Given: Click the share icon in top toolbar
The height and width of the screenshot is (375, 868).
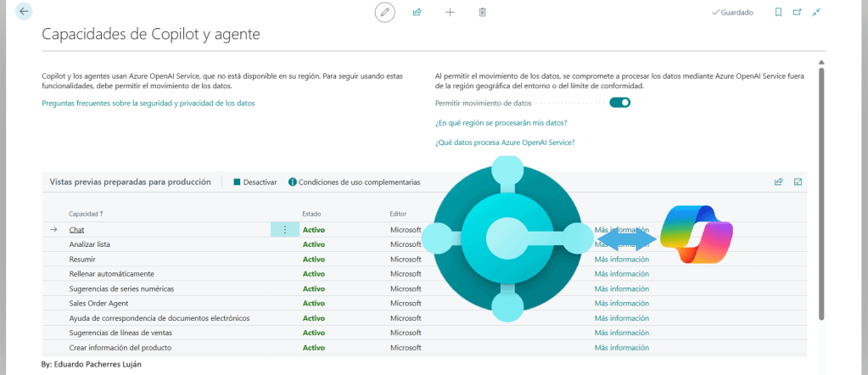Looking at the screenshot, I should click(x=417, y=12).
